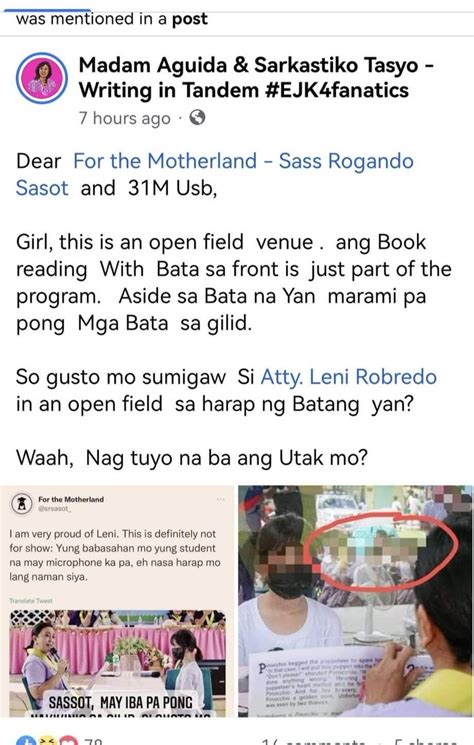Click the public globe audience icon
Image resolution: width=474 pixels, height=745 pixels.
[x=197, y=117]
